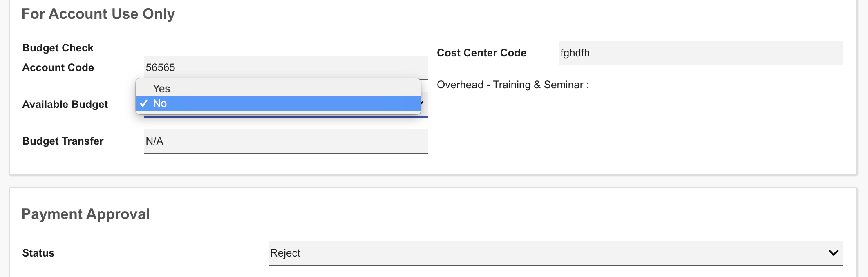Screen dimensions: 868x277
Task: Click the Budget Transfer label
Action: [63, 141]
